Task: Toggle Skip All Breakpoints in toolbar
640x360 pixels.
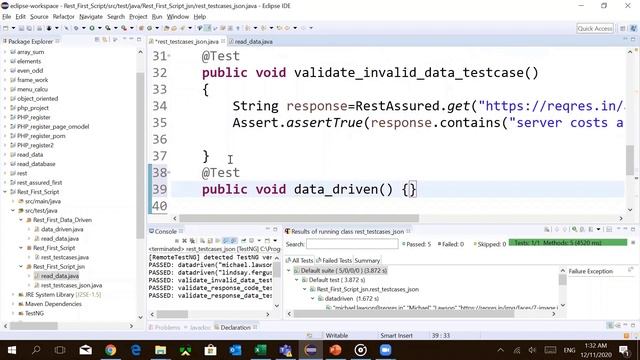Action: tap(66, 28)
